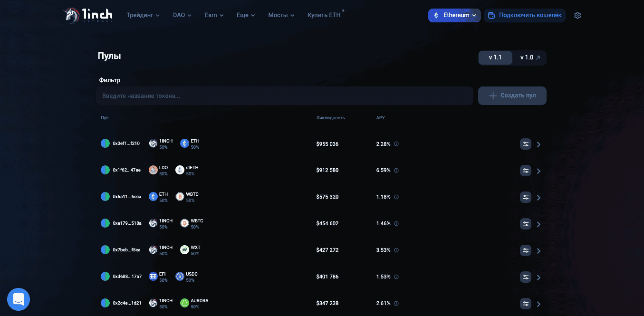The height and width of the screenshot is (316, 644).
Task: Click pool address 0x7beb...f5ea
Action: click(126, 250)
